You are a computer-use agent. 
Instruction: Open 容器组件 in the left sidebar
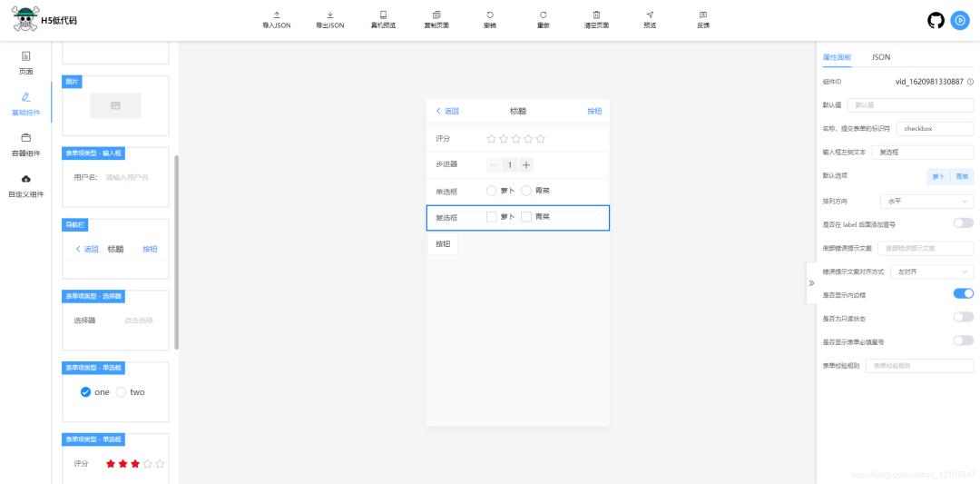point(26,144)
